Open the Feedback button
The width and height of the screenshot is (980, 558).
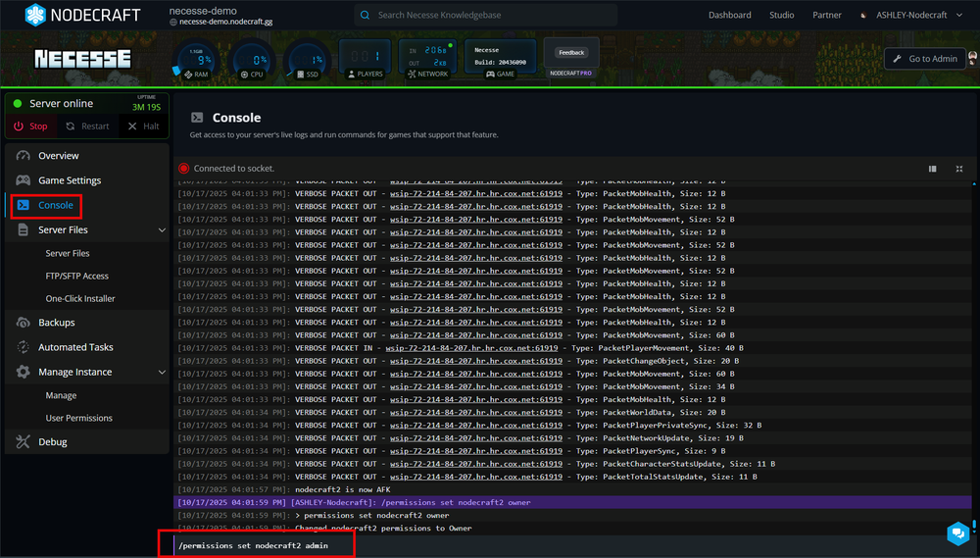[570, 52]
